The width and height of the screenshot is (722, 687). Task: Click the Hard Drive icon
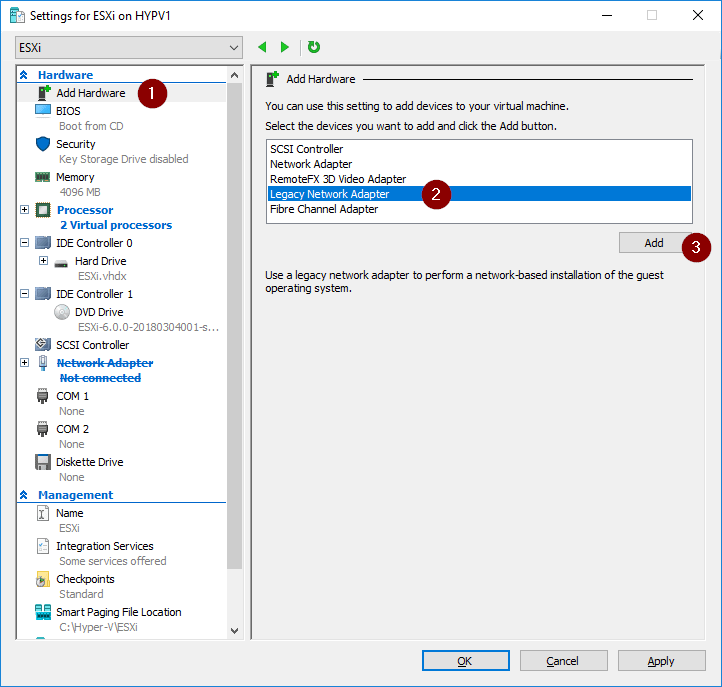pyautogui.click(x=61, y=263)
